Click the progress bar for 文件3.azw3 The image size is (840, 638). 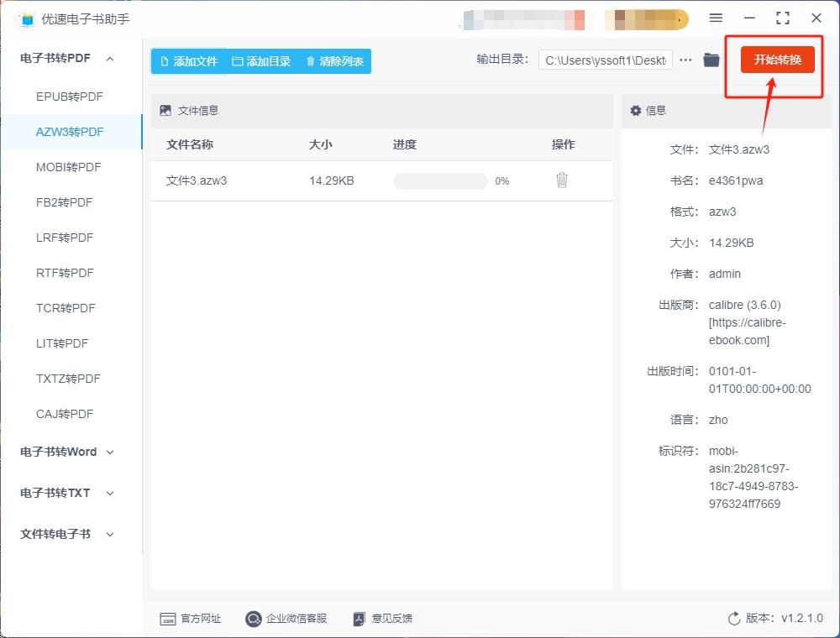click(x=440, y=181)
